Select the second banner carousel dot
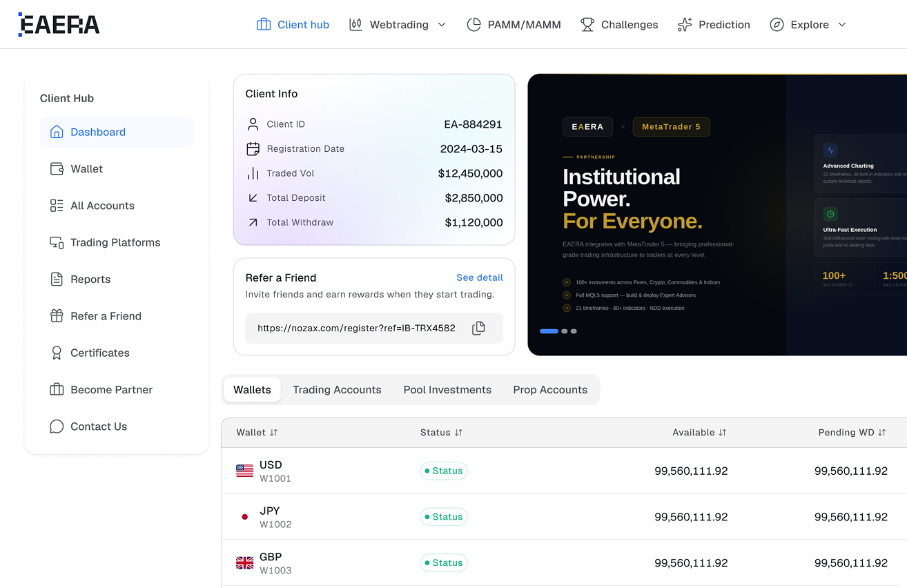Image resolution: width=907 pixels, height=588 pixels. pos(565,331)
